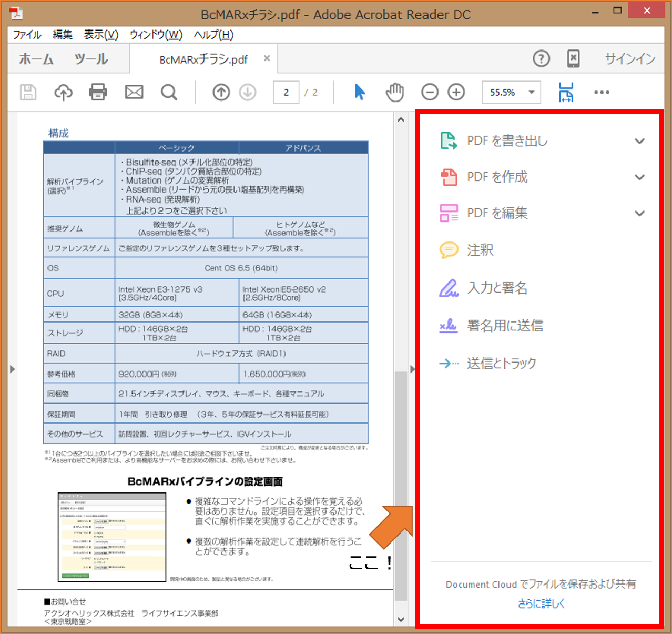Click the Cent OS 6.5 (64bit) cell
This screenshot has height=634, width=672.
tap(241, 268)
